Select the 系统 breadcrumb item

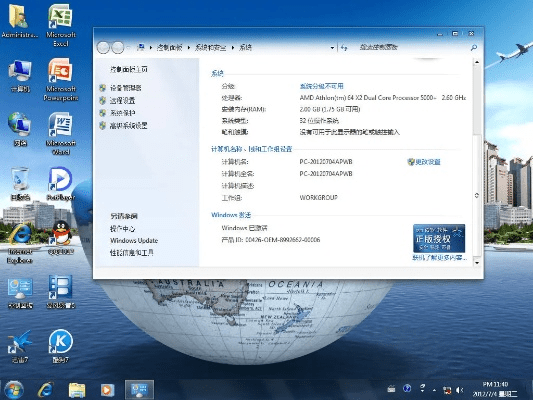coord(245,48)
